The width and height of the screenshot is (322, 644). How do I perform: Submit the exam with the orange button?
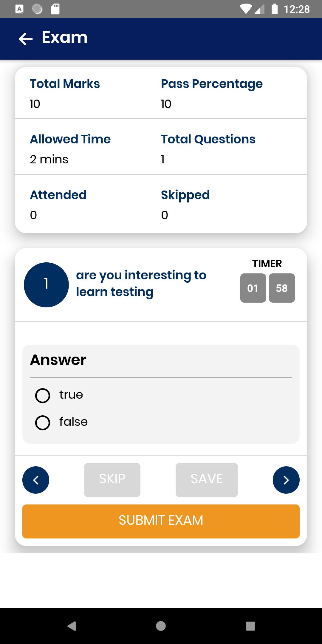[161, 521]
